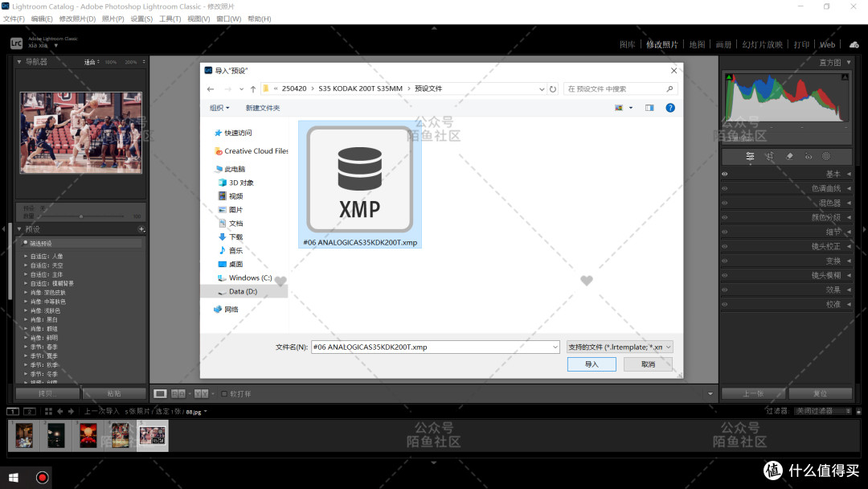
Task: Enable the soft proofing checkbox
Action: click(224, 394)
